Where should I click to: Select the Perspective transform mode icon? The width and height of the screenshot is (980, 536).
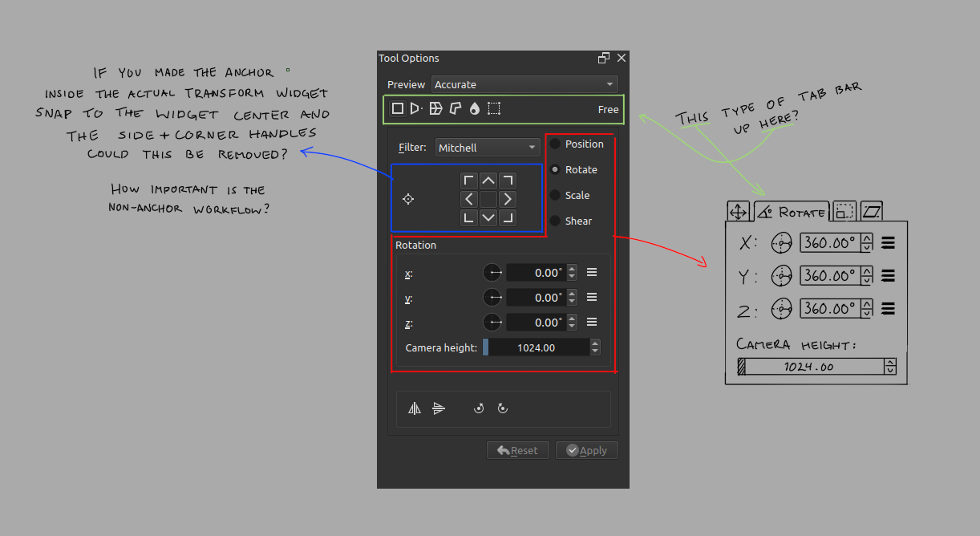coord(416,108)
